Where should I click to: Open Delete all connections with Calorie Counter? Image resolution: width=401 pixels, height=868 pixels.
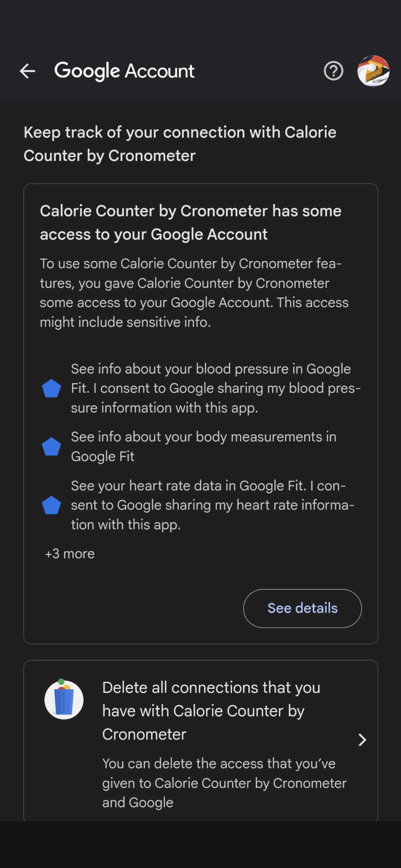(201, 740)
